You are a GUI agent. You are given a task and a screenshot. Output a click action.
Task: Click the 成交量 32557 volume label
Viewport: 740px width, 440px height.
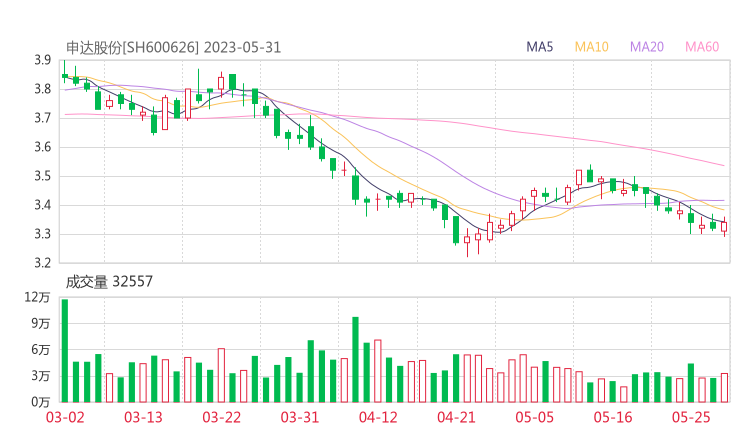click(109, 282)
